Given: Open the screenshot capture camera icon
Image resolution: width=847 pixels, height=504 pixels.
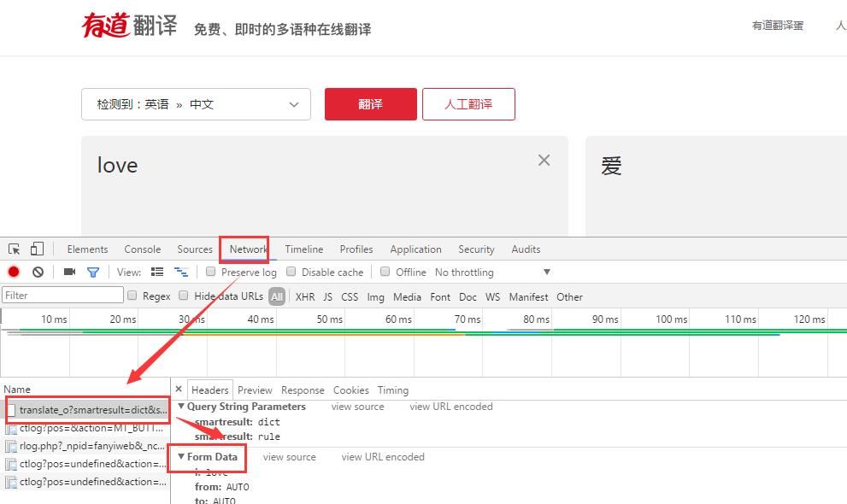Looking at the screenshot, I should click(69, 271).
